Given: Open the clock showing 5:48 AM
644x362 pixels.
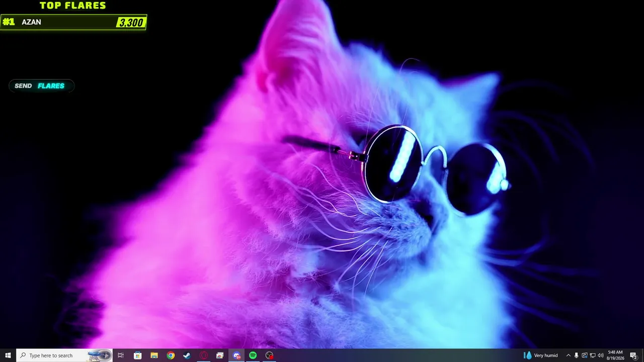Looking at the screenshot, I should coord(615,355).
